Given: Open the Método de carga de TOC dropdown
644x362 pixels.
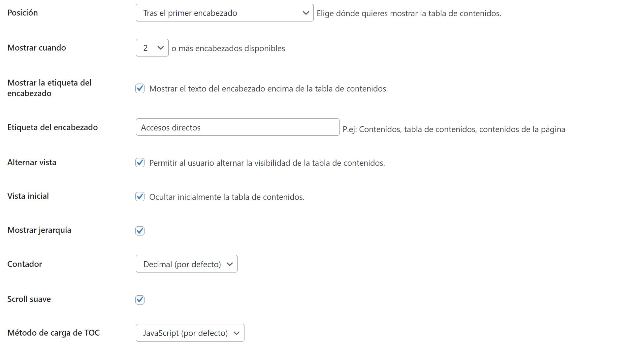Looking at the screenshot, I should pos(190,333).
